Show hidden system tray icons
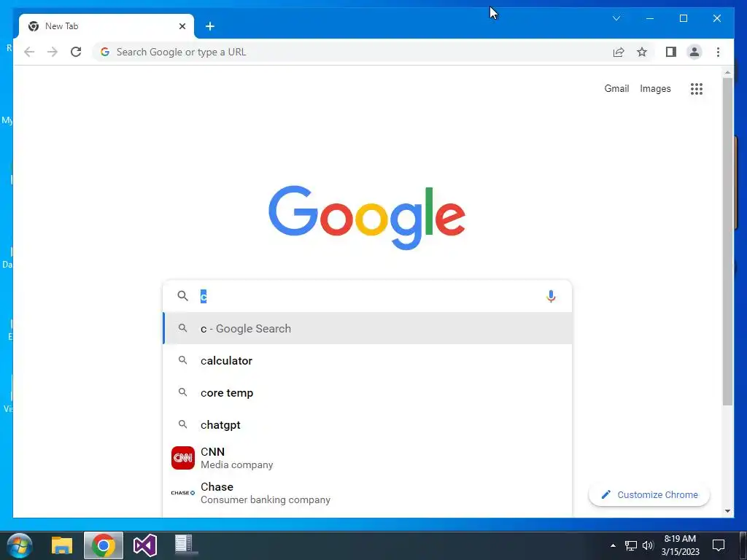 (613, 545)
